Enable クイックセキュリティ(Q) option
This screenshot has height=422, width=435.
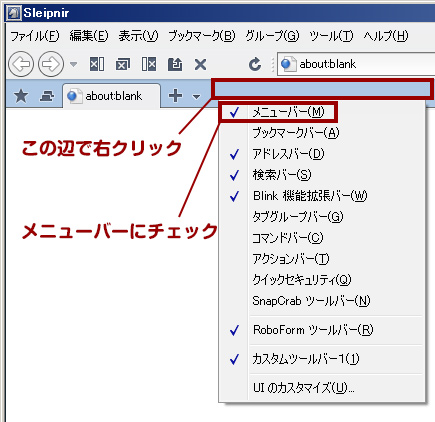click(x=322, y=280)
